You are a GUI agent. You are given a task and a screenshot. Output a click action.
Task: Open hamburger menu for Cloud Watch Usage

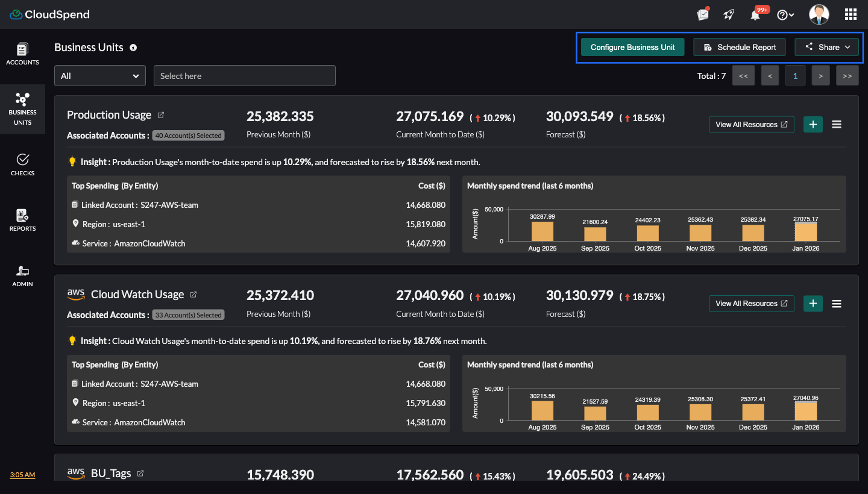pos(837,304)
